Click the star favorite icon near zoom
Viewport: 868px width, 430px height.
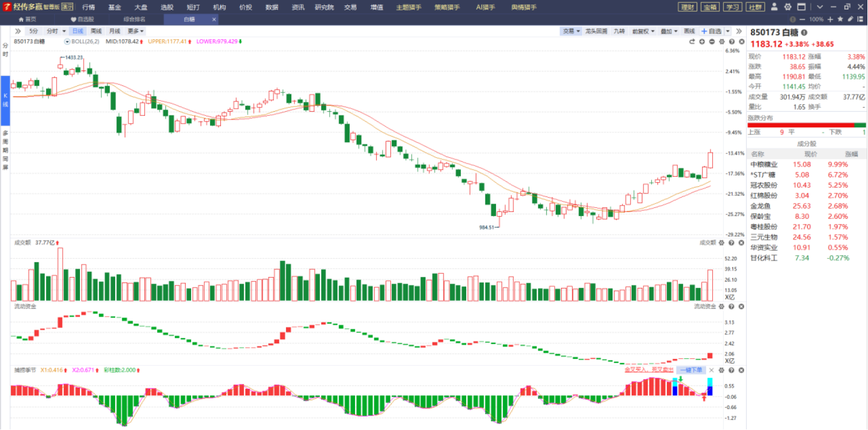pyautogui.click(x=840, y=19)
